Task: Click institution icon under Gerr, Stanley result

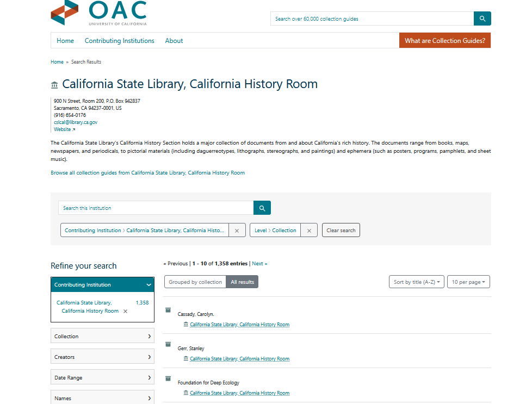Action: click(x=185, y=358)
